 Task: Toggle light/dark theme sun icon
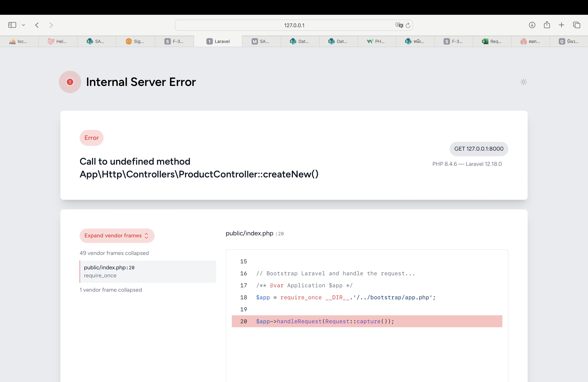(523, 82)
